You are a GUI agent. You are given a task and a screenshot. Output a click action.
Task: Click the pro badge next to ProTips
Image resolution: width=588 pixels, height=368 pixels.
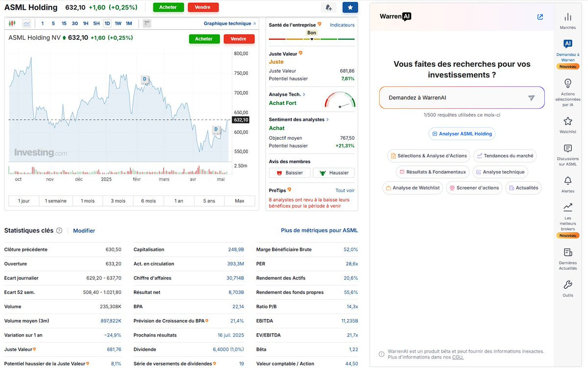tap(289, 190)
